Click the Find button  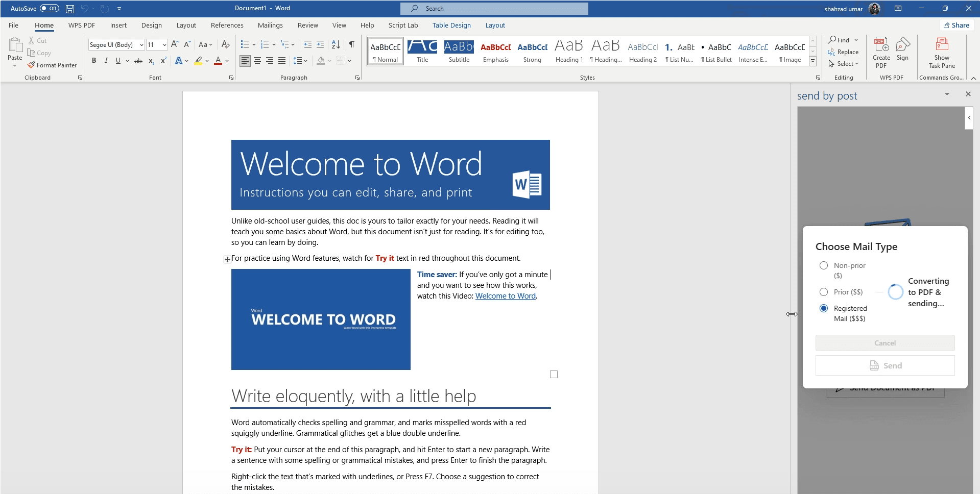coord(840,40)
